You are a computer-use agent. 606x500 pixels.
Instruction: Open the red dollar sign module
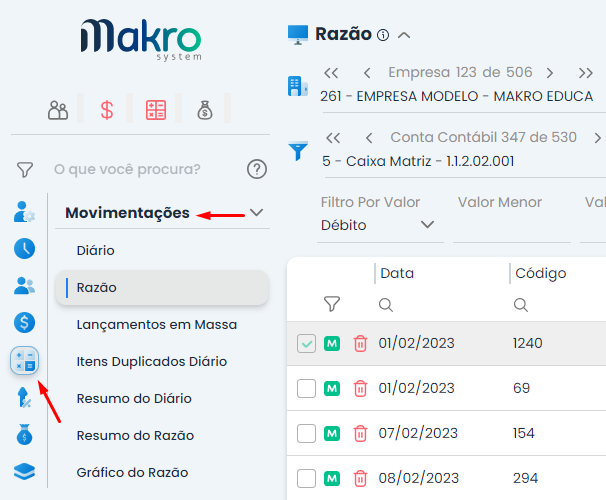click(x=107, y=111)
